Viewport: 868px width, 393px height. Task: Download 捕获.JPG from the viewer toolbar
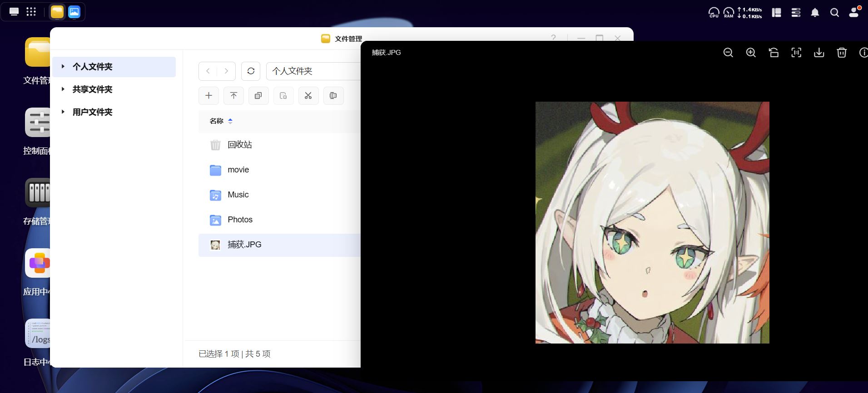point(819,53)
